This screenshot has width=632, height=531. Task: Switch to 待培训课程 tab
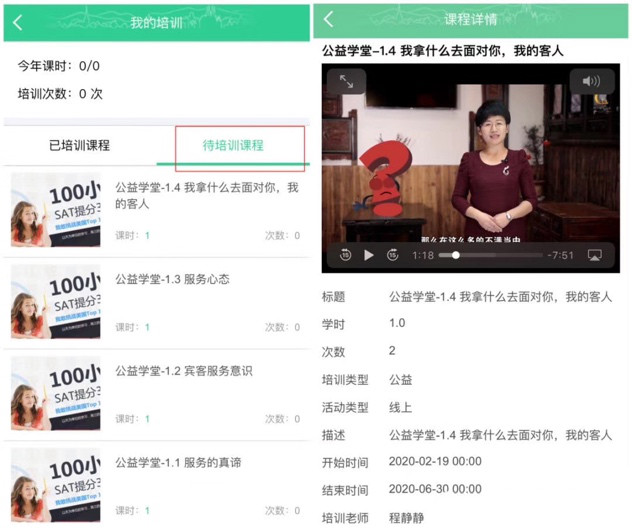click(x=233, y=145)
